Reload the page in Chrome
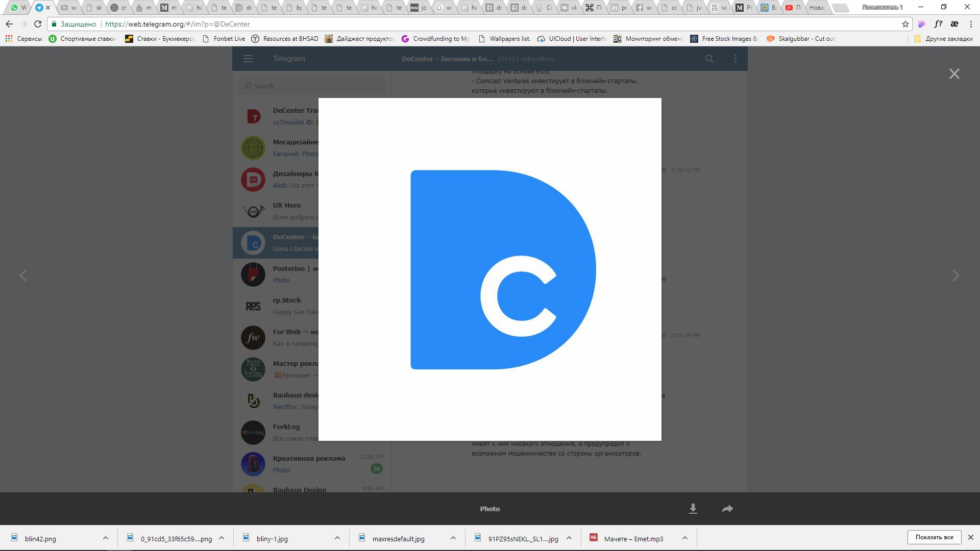980x551 pixels. [38, 24]
